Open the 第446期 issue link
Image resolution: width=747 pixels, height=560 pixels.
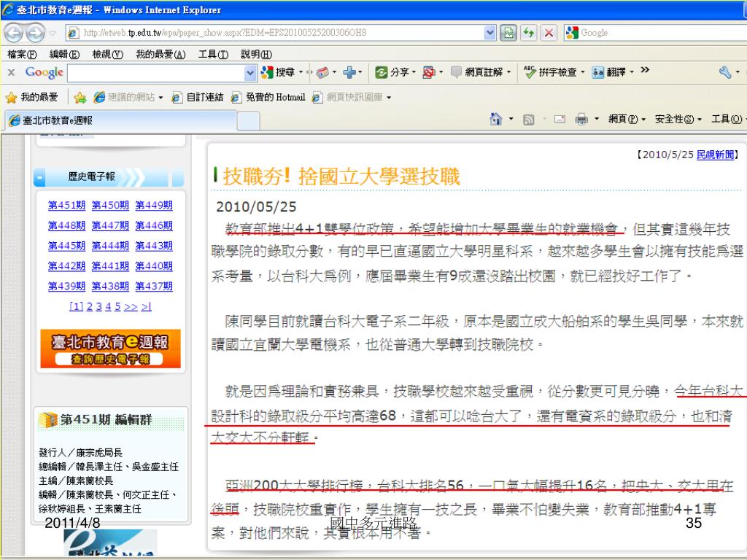pyautogui.click(x=154, y=226)
